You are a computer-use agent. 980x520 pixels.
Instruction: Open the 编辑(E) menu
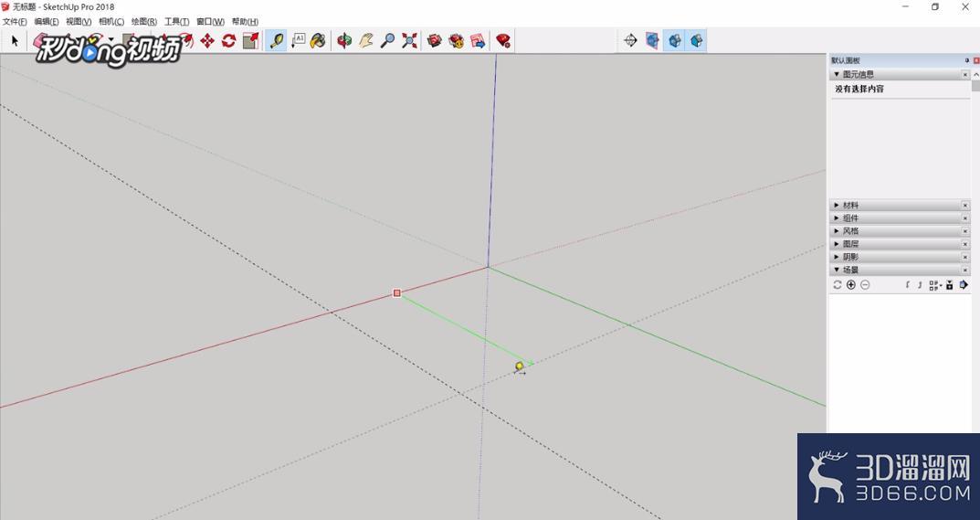pos(47,22)
